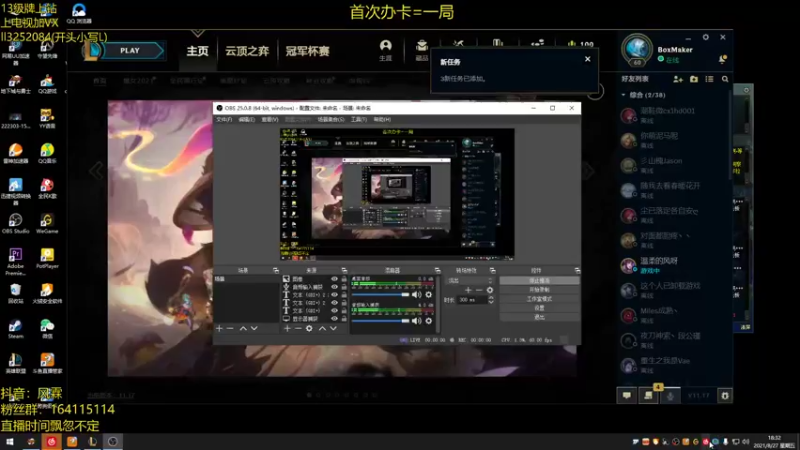Open the 帮助(H) menu in OBS
Image resolution: width=800 pixels, height=450 pixels.
point(382,119)
